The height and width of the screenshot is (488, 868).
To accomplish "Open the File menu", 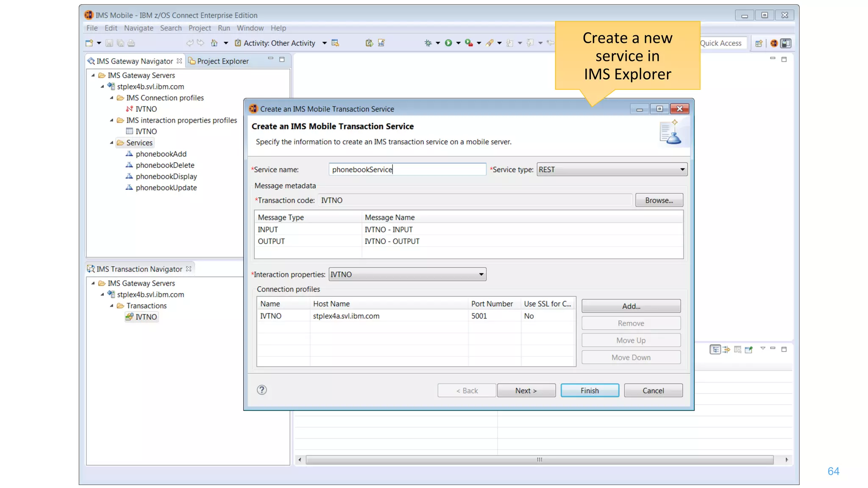I will tap(92, 28).
